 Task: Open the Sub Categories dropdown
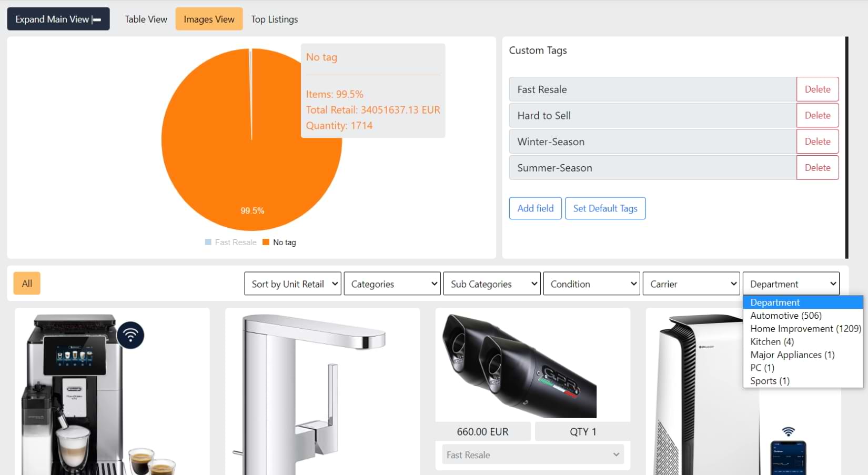point(491,284)
